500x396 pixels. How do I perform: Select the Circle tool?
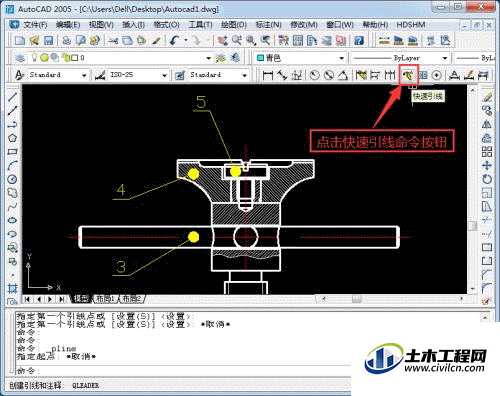coord(12,179)
